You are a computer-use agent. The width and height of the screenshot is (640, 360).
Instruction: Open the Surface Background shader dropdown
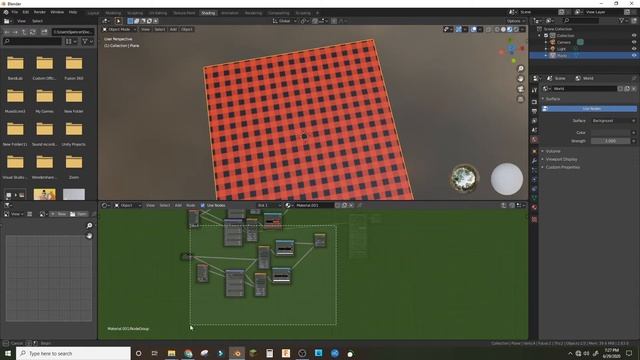613,121
